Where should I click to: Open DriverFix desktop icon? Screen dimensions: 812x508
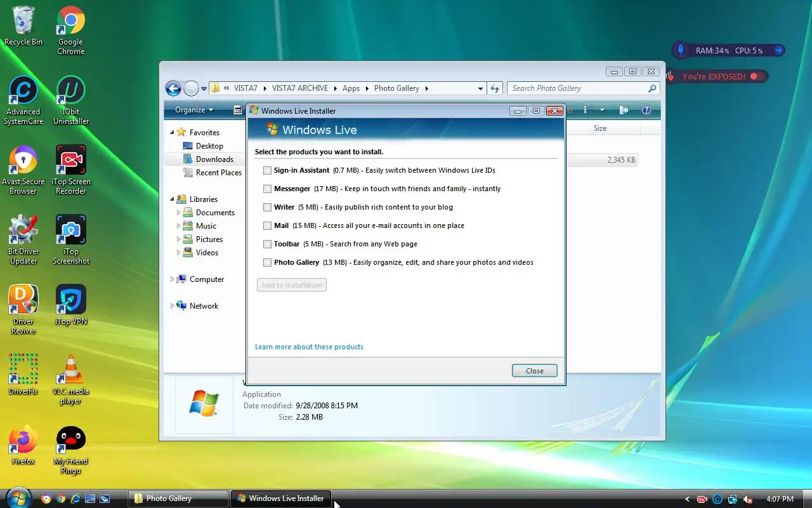point(23,375)
